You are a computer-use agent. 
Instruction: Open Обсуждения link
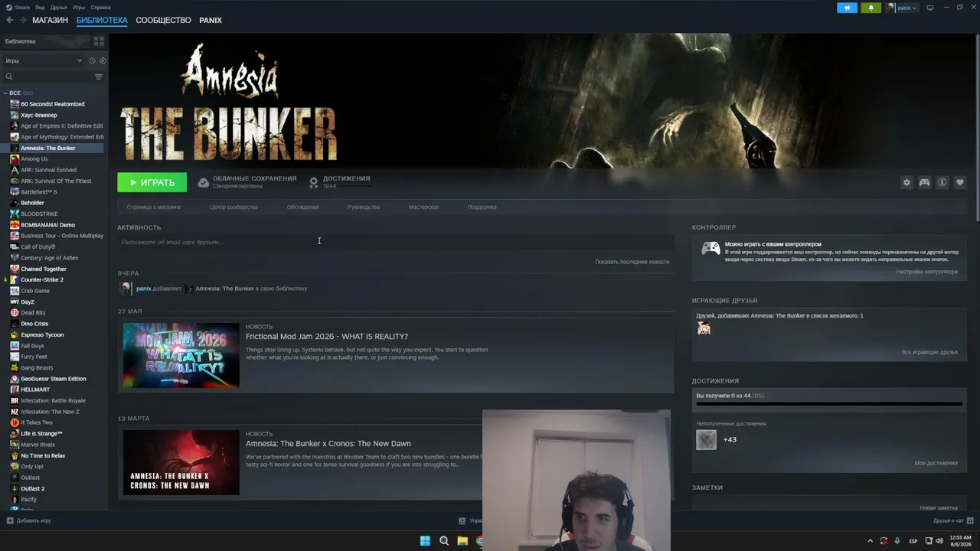302,207
